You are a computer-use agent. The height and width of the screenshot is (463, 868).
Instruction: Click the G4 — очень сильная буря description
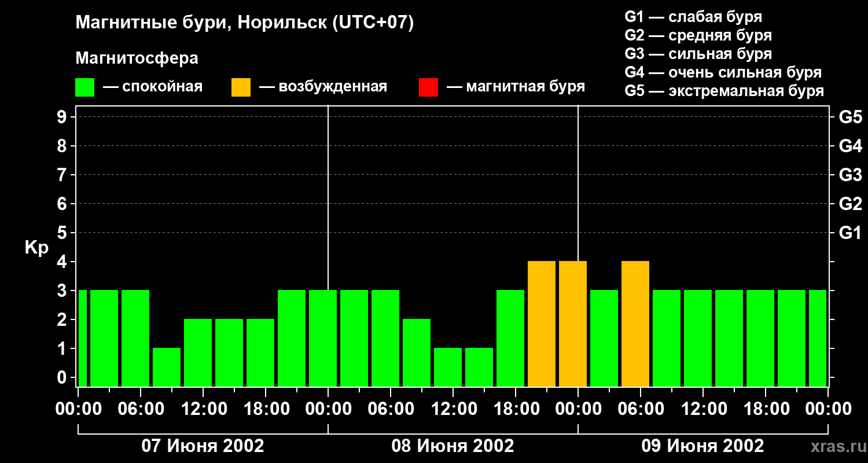(723, 72)
